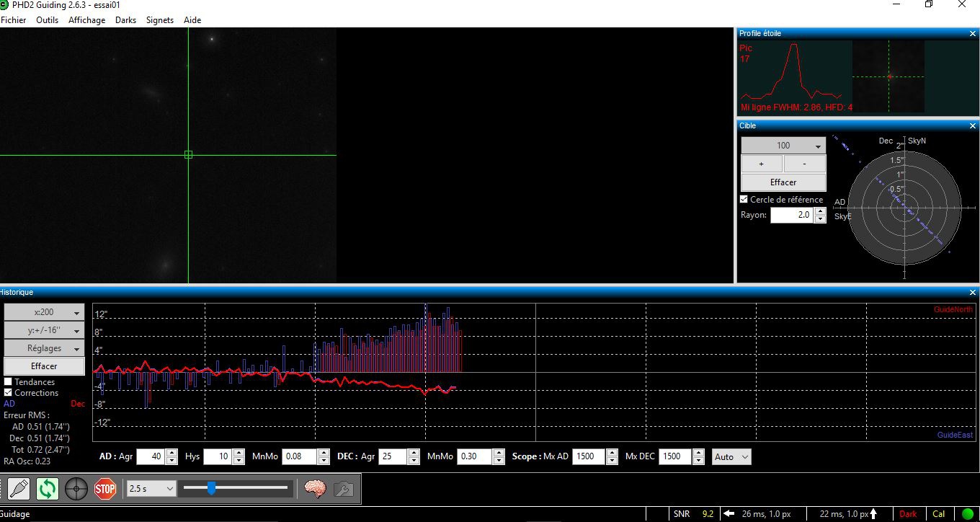Uncheck the Corrections checkbox
Image resolution: width=980 pixels, height=522 pixels.
8,393
